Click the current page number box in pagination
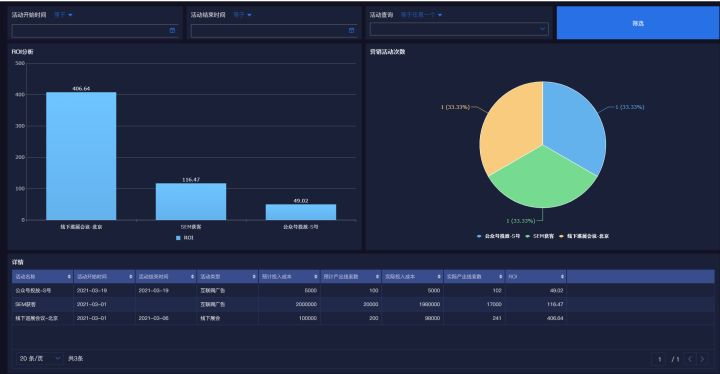The height and width of the screenshot is (374, 720). point(660,359)
